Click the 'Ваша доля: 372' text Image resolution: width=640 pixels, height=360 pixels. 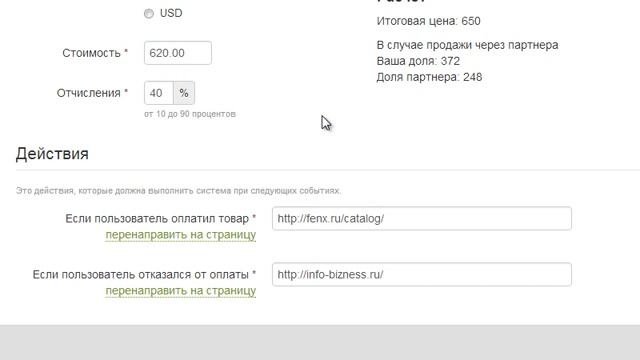coord(418,61)
